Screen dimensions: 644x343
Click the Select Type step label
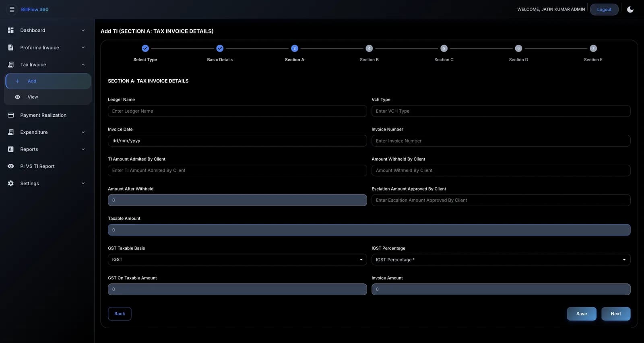[x=145, y=60]
